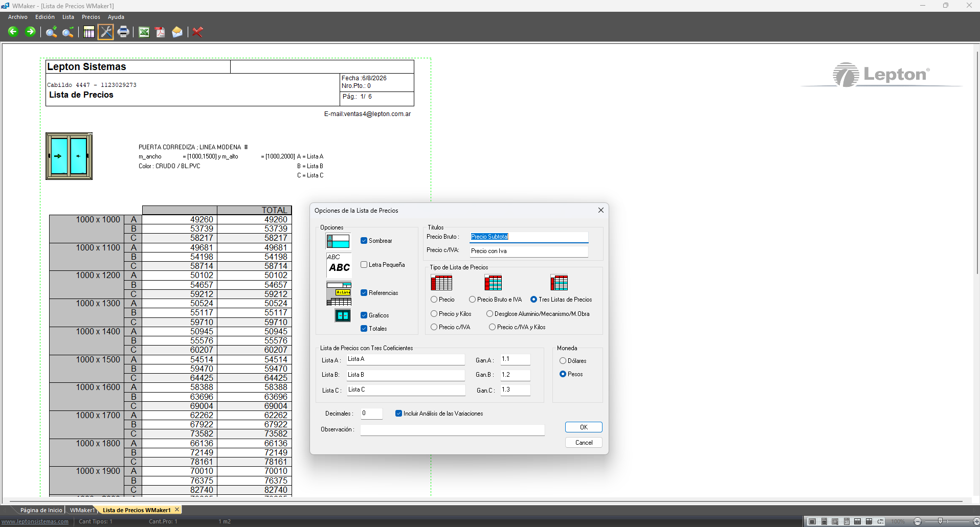Open the table columns toolbar icon
Screen dimensions: 980x527
point(89,32)
